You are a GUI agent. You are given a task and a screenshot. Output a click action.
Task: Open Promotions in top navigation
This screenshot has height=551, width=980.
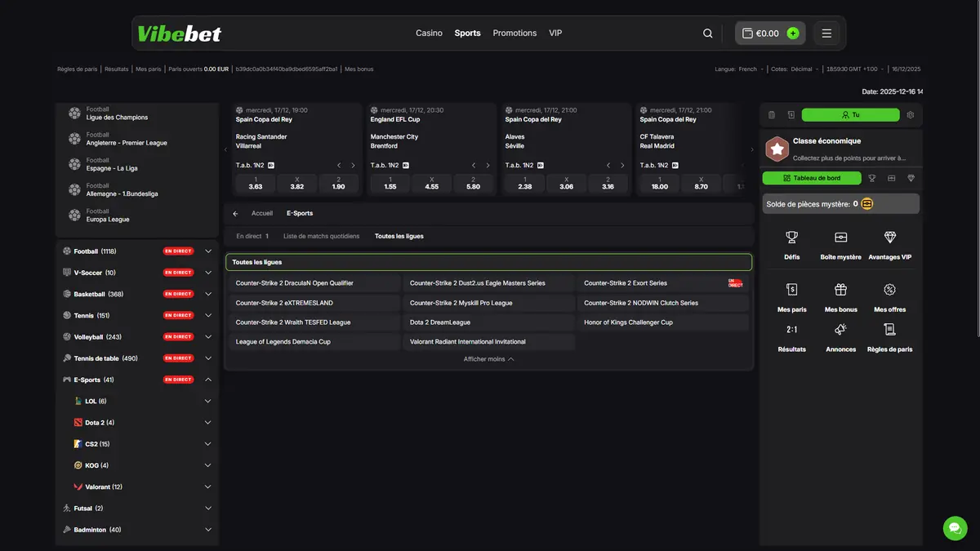point(514,33)
